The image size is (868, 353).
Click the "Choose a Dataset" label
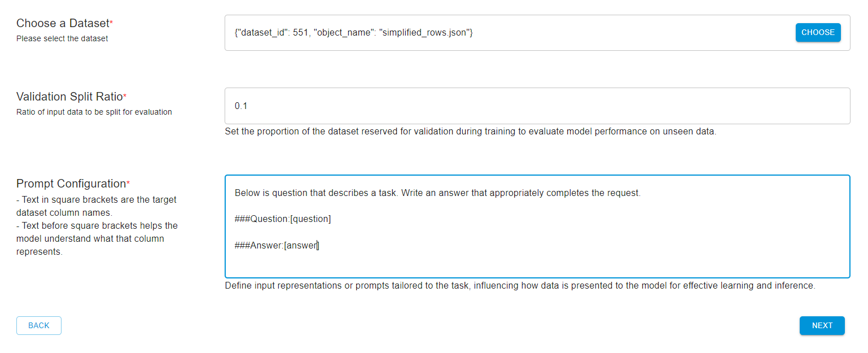tap(63, 23)
